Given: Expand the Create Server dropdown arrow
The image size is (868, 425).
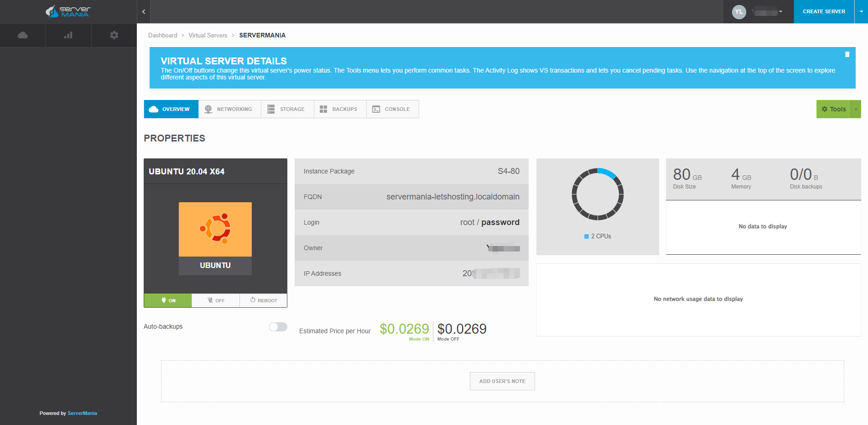Looking at the screenshot, I should point(861,11).
